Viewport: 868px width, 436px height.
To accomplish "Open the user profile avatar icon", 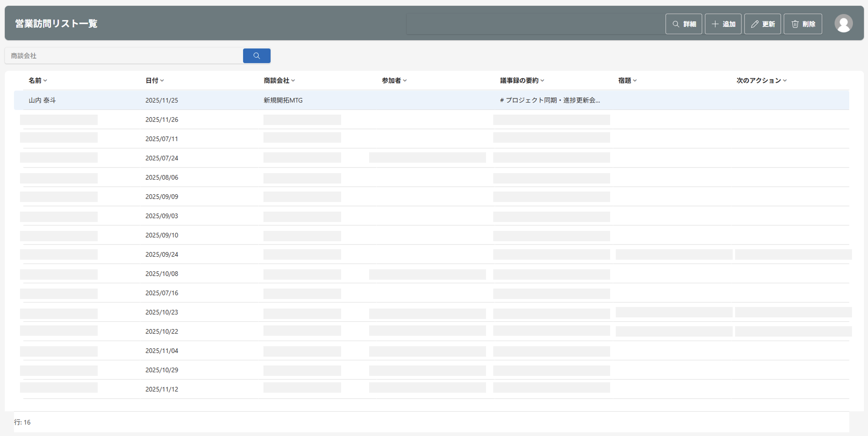I will pos(844,24).
